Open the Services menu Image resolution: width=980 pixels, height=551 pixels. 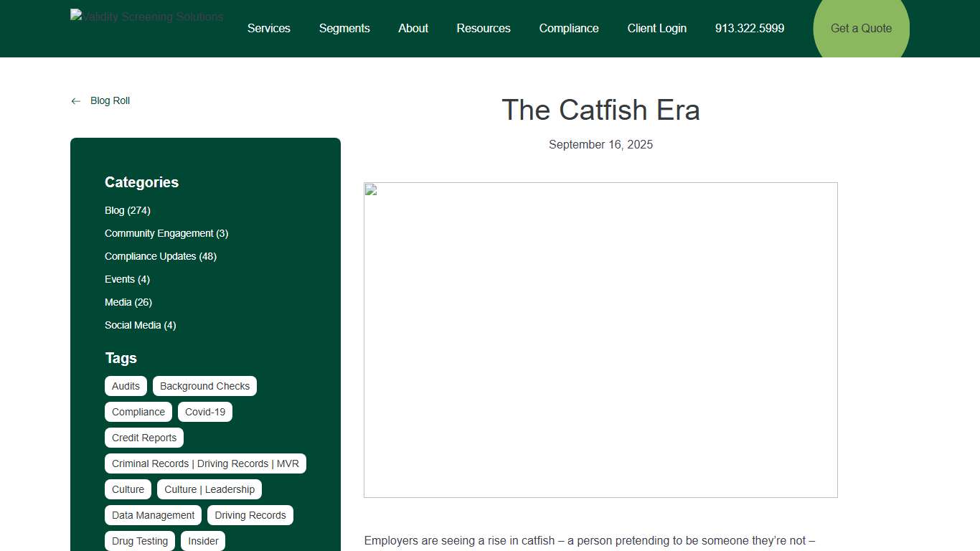coord(268,29)
